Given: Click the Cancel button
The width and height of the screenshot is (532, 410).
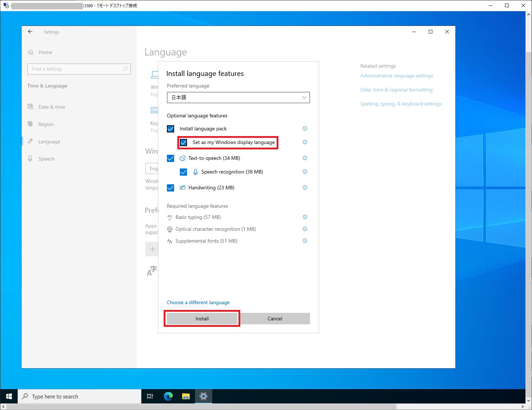Looking at the screenshot, I should 275,319.
